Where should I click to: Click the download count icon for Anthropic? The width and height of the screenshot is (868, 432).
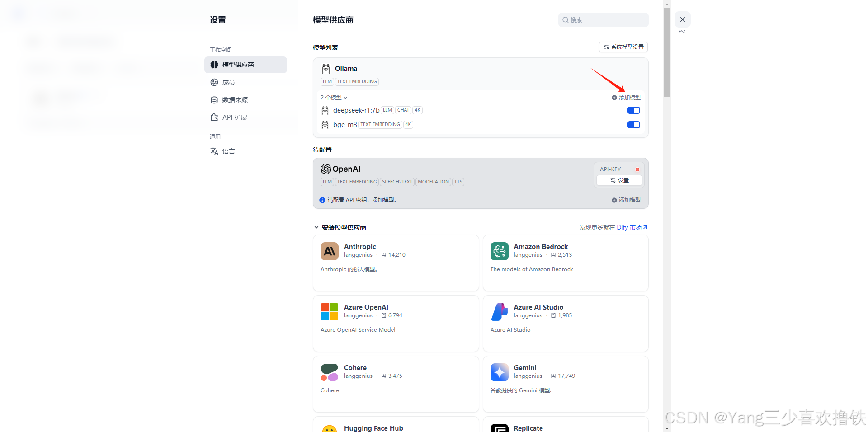(384, 255)
